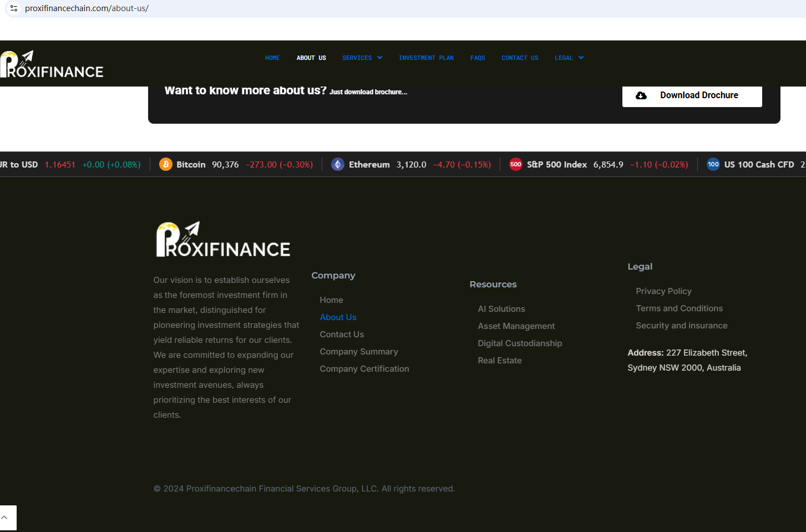The height and width of the screenshot is (532, 806).
Task: Click the US 100 Cash CFD icon
Action: (713, 164)
